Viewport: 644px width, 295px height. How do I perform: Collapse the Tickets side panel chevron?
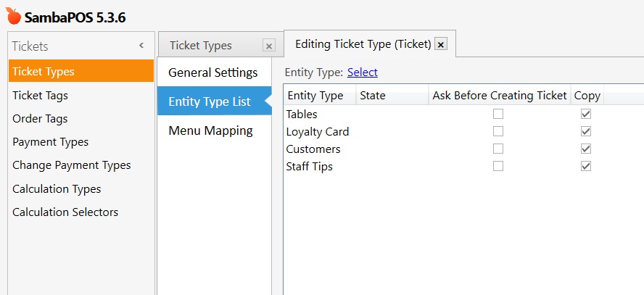tap(141, 46)
